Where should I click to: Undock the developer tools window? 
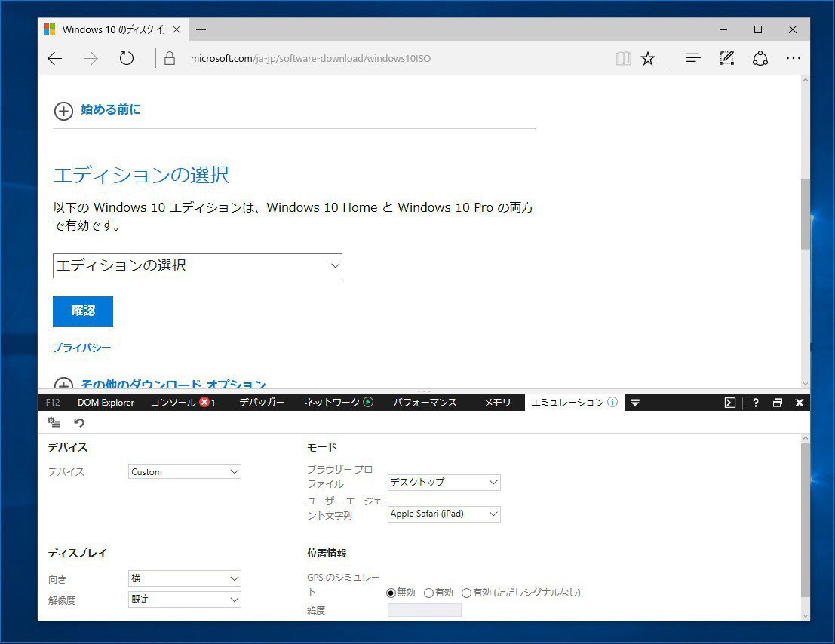778,403
